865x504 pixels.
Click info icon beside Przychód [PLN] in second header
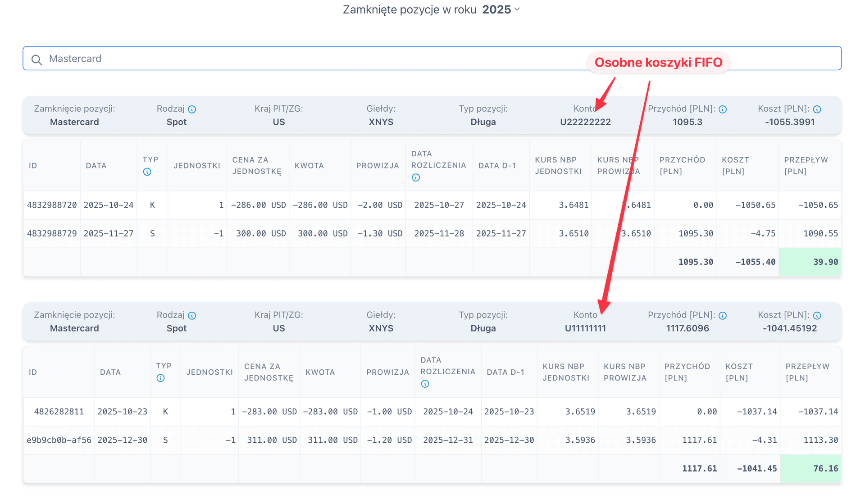coord(723,316)
